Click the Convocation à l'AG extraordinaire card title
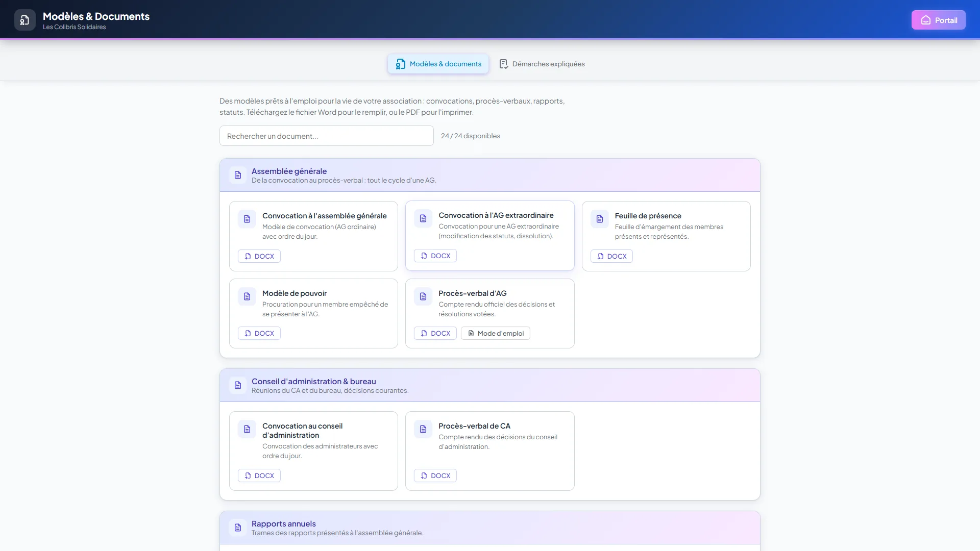The width and height of the screenshot is (980, 551). click(x=496, y=215)
